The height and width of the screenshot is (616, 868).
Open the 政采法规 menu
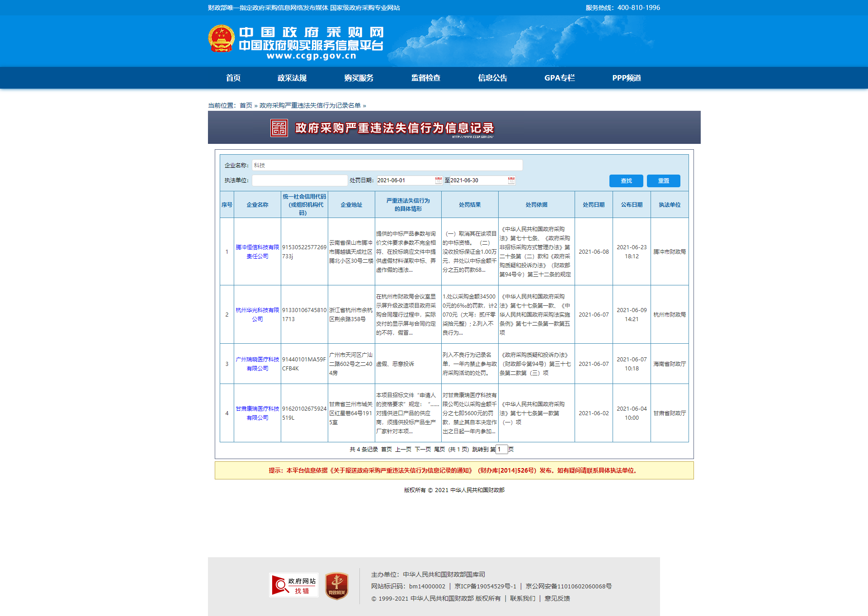[x=292, y=78]
